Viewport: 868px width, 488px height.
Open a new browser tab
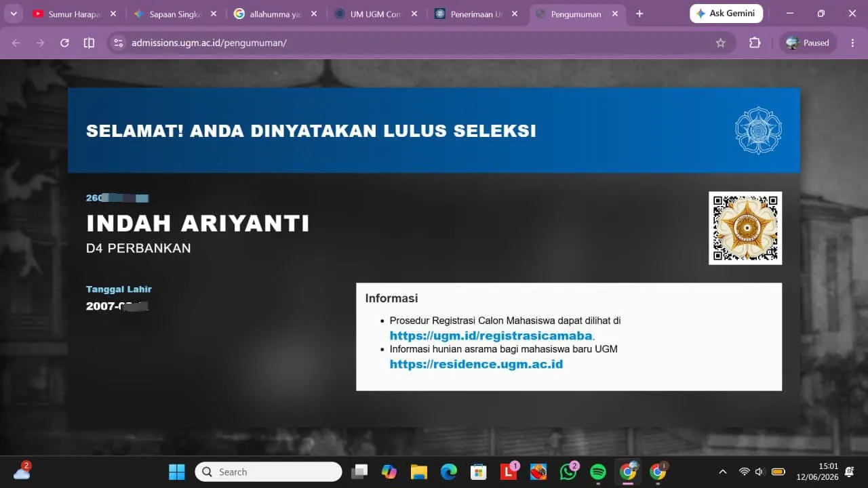click(639, 14)
